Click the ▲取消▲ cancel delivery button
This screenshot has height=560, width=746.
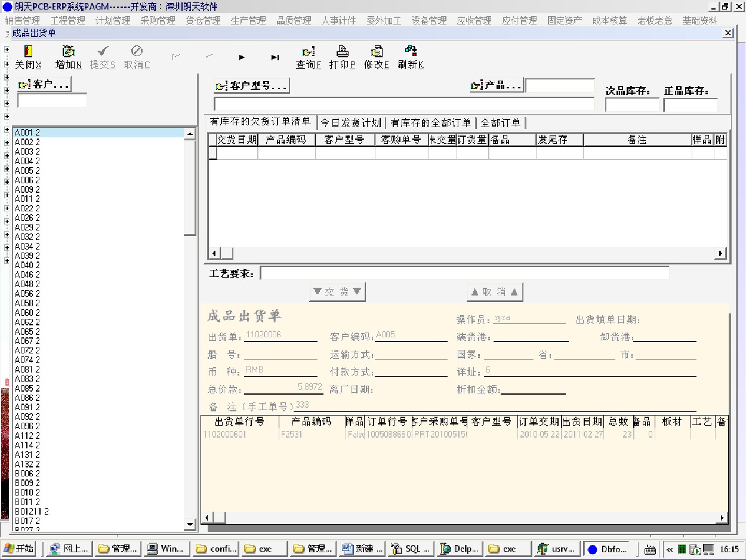(x=495, y=292)
